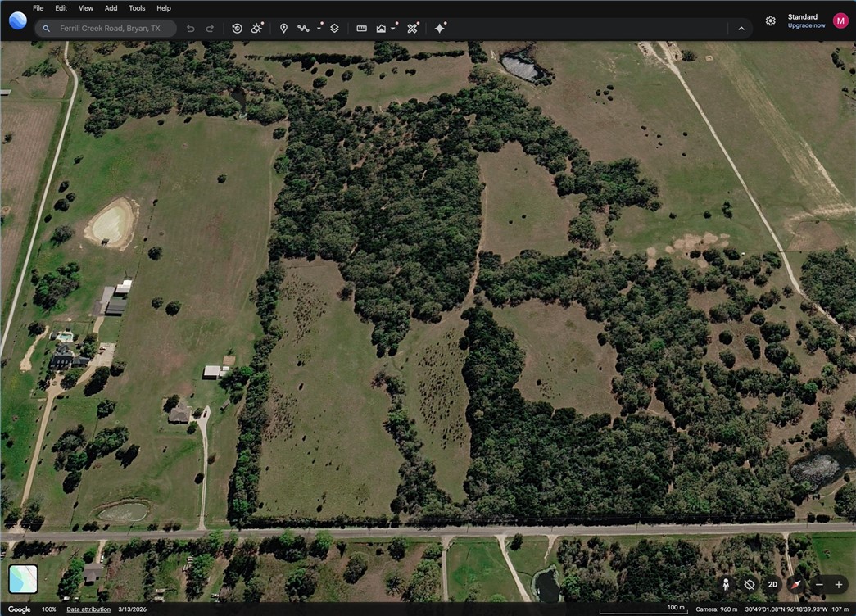This screenshot has height=616, width=856.
Task: Open the M account avatar
Action: click(x=840, y=20)
